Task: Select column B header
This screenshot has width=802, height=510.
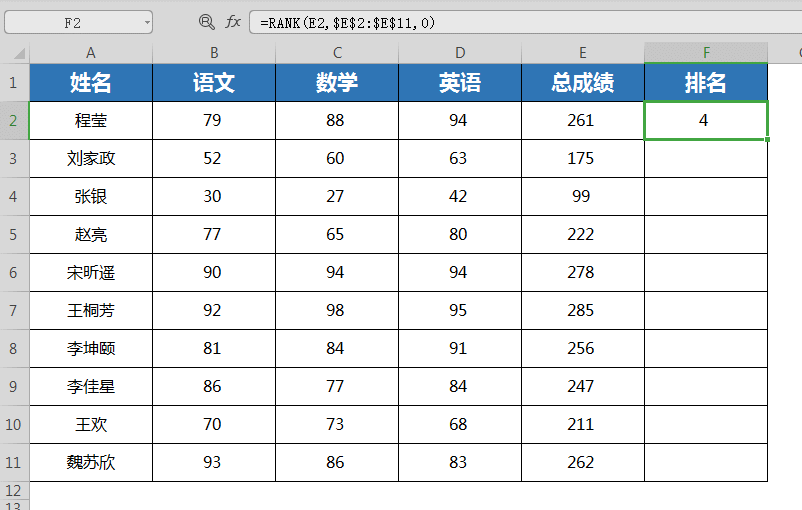Action: [x=214, y=53]
